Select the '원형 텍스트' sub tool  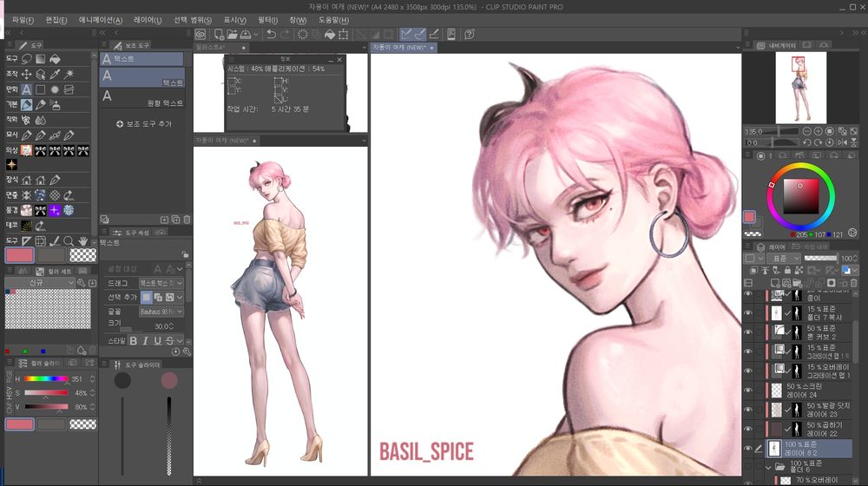click(141, 98)
